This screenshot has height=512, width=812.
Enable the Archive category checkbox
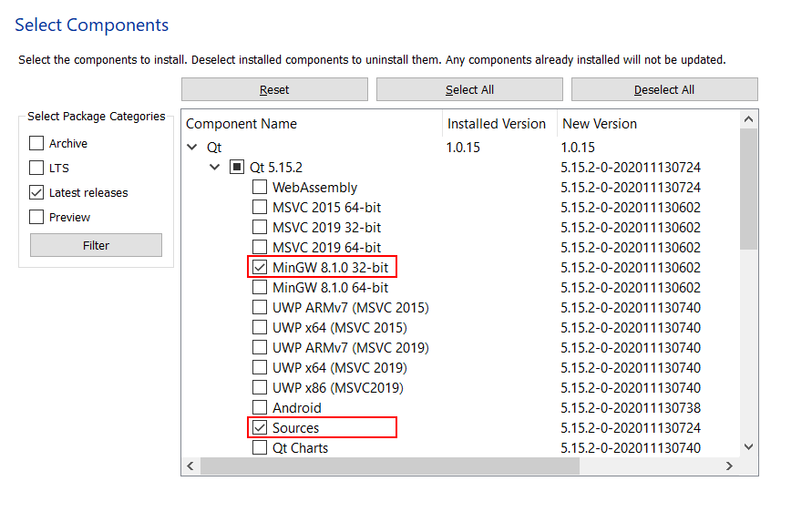click(x=36, y=143)
